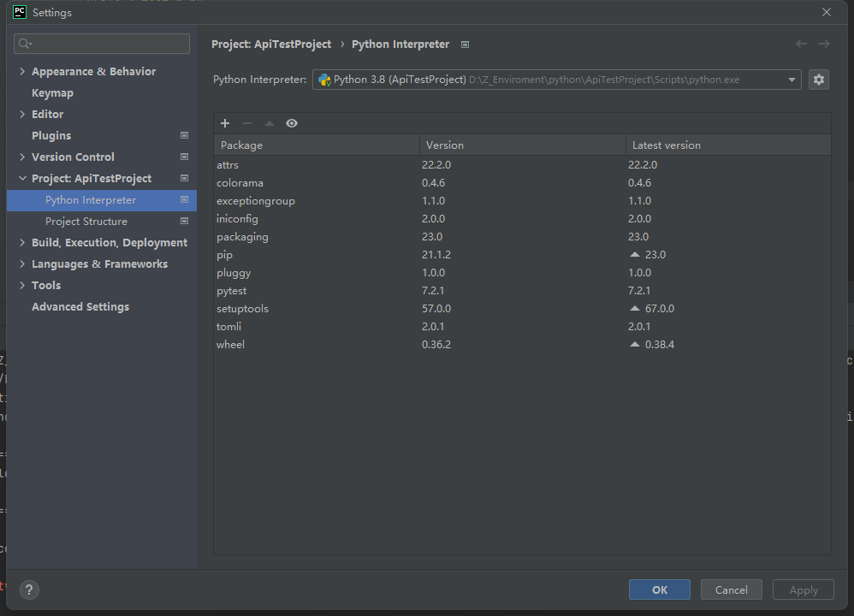Click wheel installed version 0.36.2
The height and width of the screenshot is (616, 854).
point(436,344)
